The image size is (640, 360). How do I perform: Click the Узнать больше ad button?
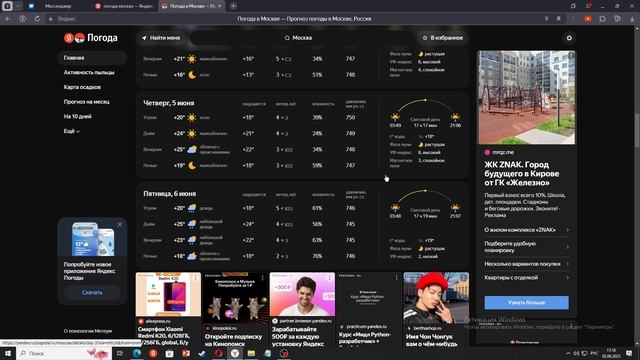coord(527,302)
